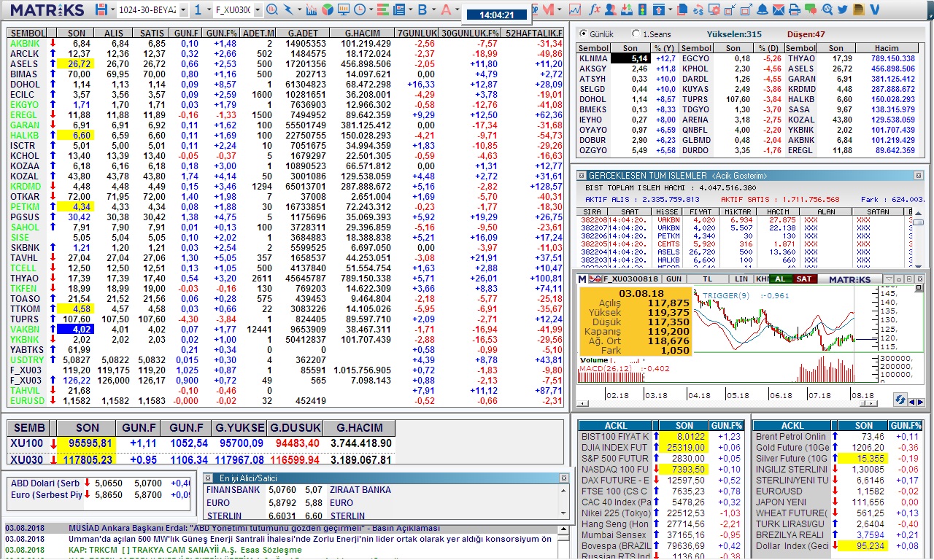Click the save disk icon in toolbar

tap(101, 9)
